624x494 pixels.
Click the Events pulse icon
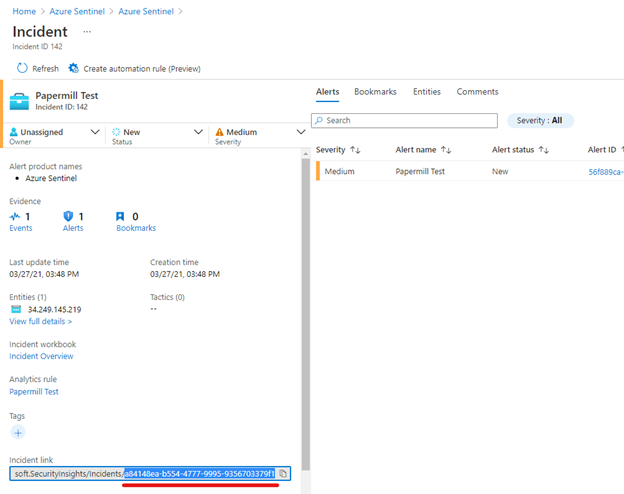pos(15,216)
